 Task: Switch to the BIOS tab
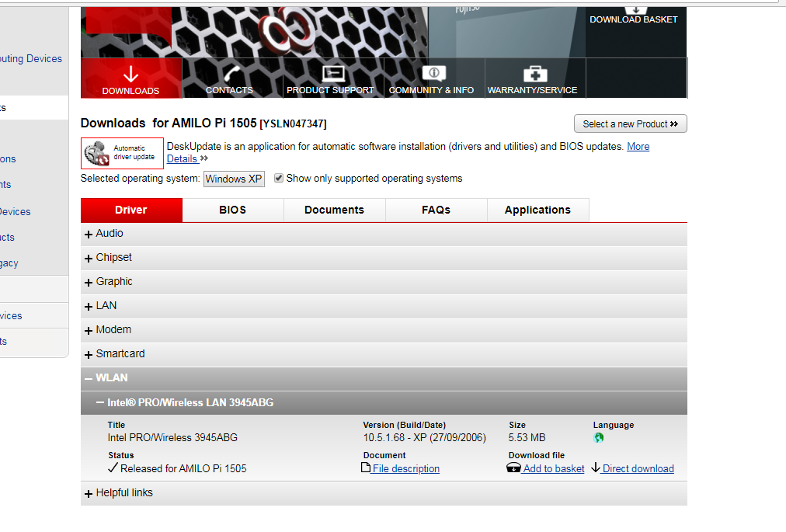tap(233, 210)
